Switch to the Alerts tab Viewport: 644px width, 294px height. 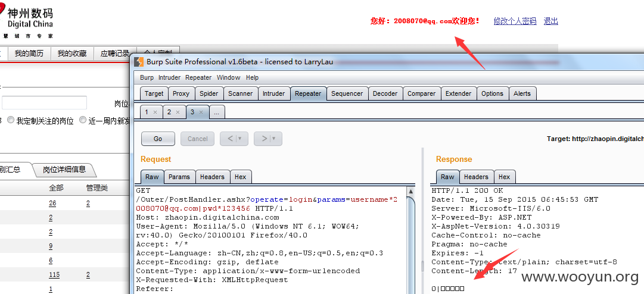pos(522,93)
